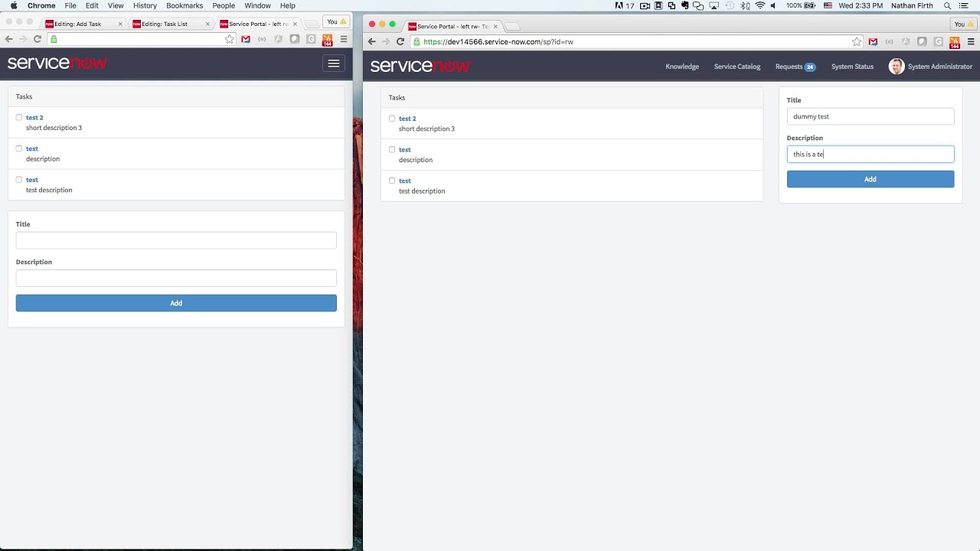Click the 'test 2' task link in left window
980x551 pixels.
pos(34,118)
